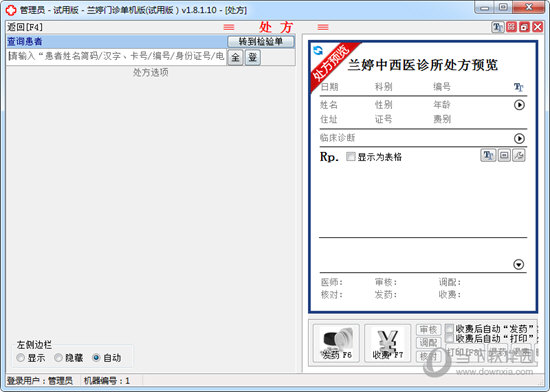
Task: Check 收费后自动“打印” option
Action: [450, 338]
